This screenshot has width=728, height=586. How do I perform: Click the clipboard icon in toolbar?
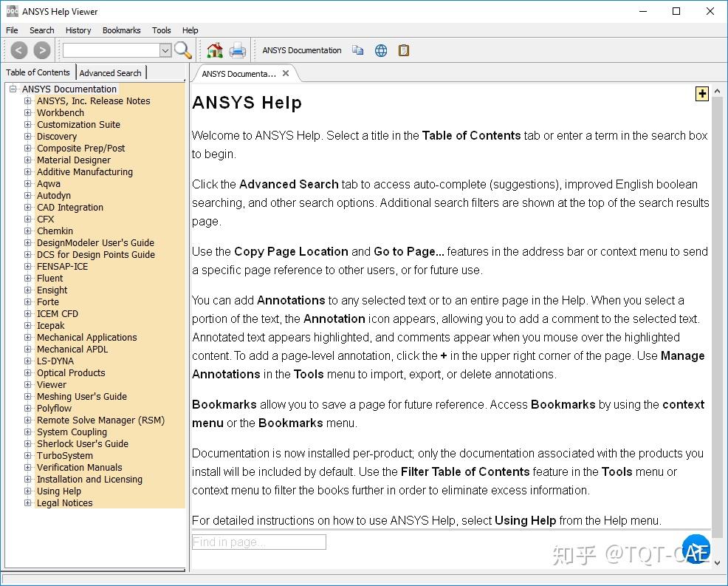tap(403, 50)
